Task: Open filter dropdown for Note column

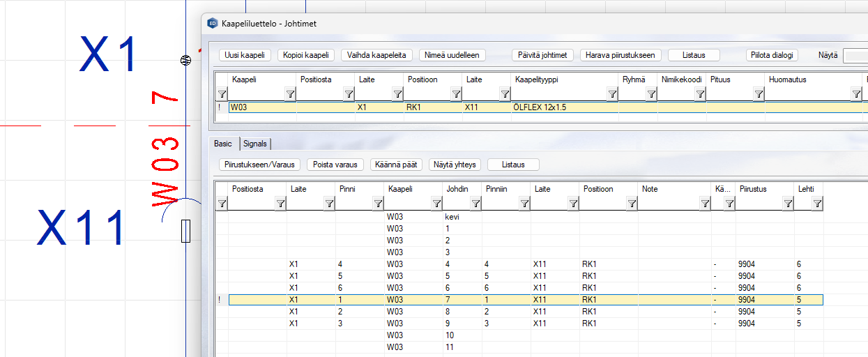Action: click(x=704, y=204)
